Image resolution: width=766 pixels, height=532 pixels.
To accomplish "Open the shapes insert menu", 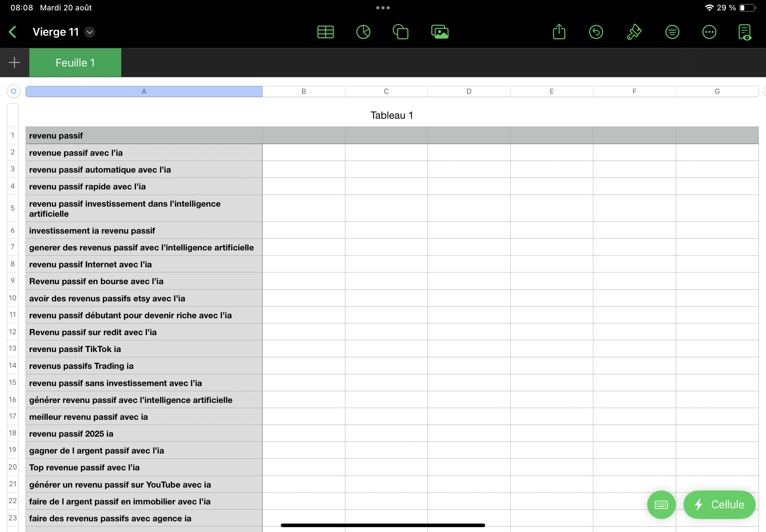I will pos(401,32).
